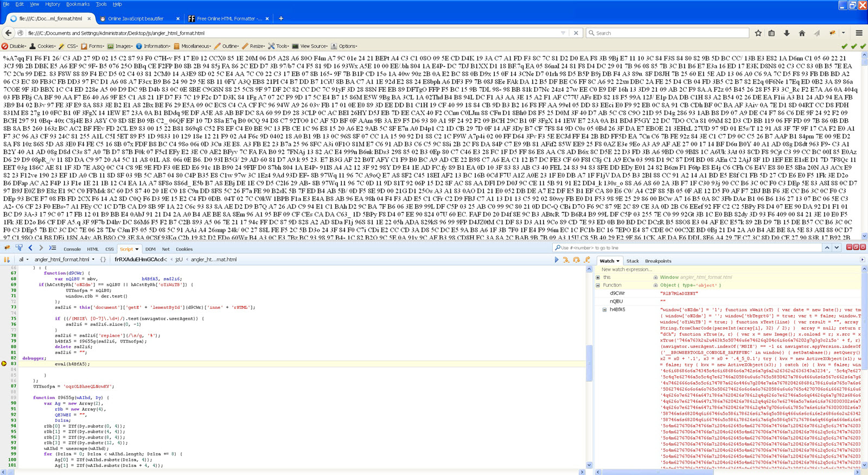Jump to next search result arrow
This screenshot has height=475, width=868.
click(x=837, y=248)
